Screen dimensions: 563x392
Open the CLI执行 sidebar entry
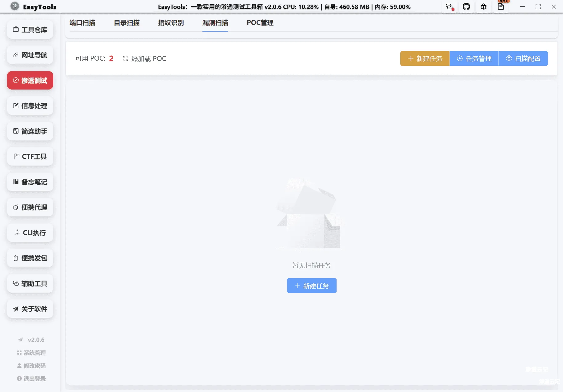[x=30, y=233]
